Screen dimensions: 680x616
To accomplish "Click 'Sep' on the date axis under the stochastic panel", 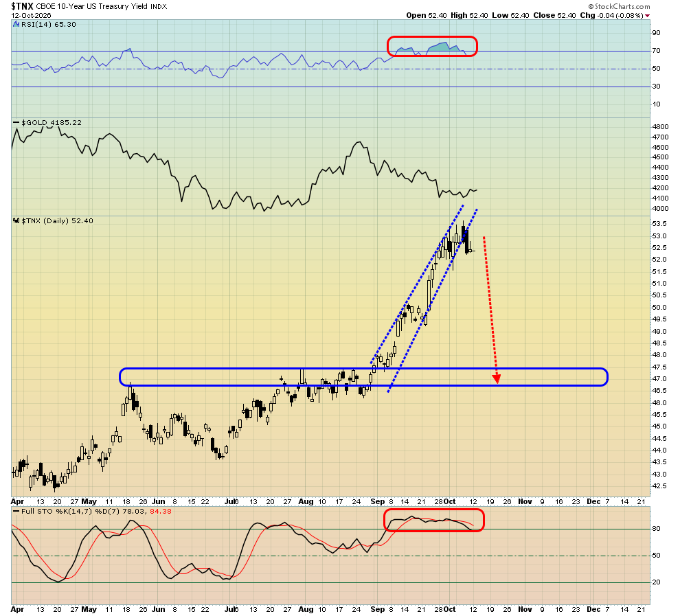I will pyautogui.click(x=377, y=609).
